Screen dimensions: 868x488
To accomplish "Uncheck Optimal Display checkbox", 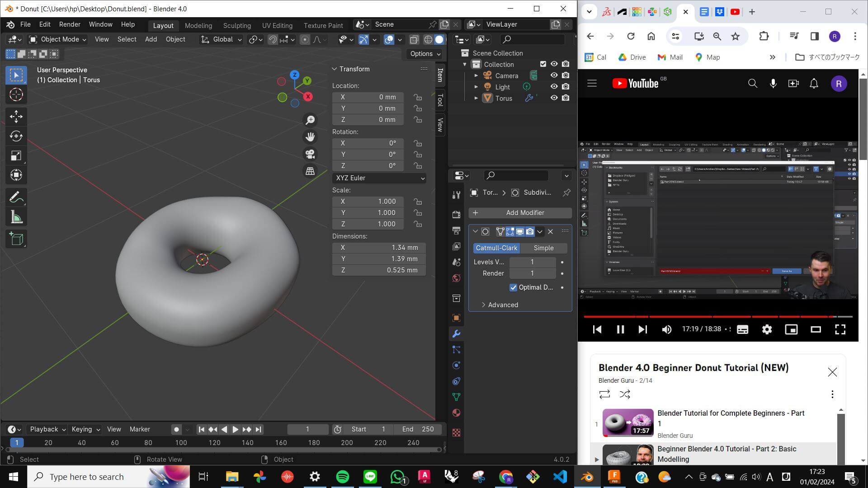I will 513,287.
